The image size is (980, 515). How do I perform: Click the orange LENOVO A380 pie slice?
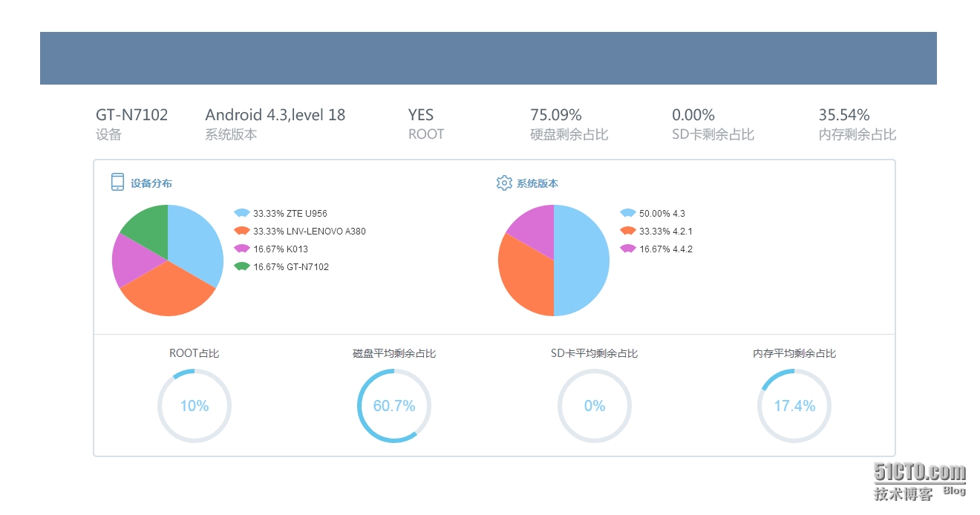[x=169, y=292]
